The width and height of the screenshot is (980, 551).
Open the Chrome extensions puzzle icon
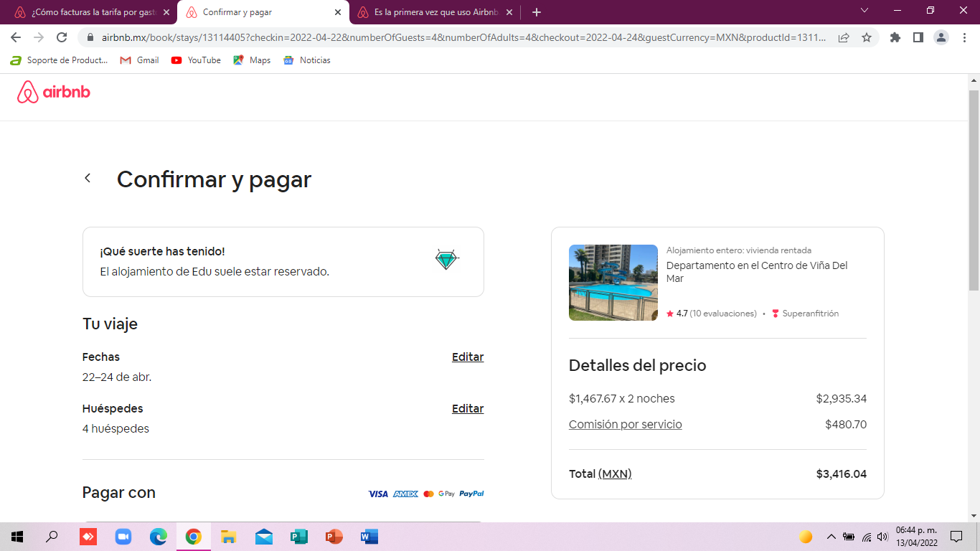895,37
